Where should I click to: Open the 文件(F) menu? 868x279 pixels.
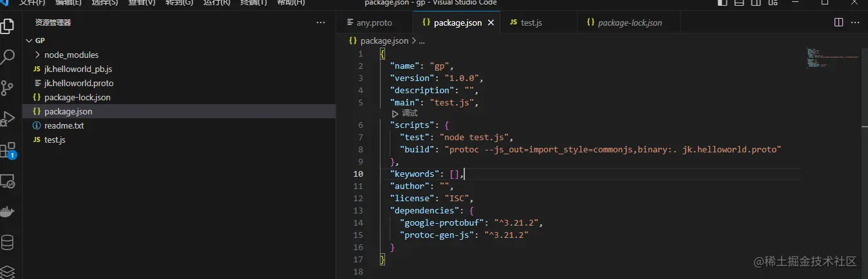click(x=32, y=3)
